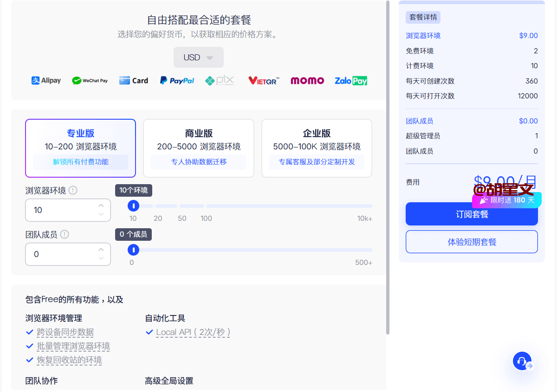Choose the PayPal payment icon
Viewport: 557px width, 392px height.
pos(177,80)
